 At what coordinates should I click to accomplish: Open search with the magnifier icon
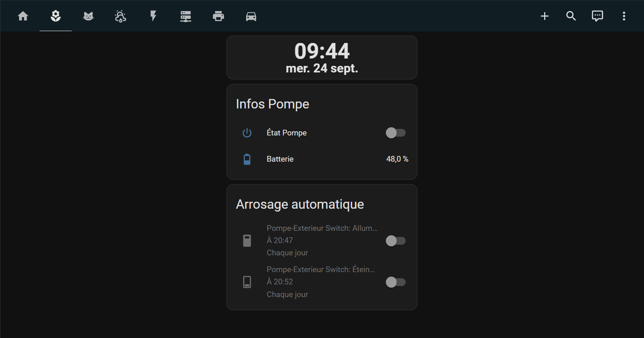[571, 16]
